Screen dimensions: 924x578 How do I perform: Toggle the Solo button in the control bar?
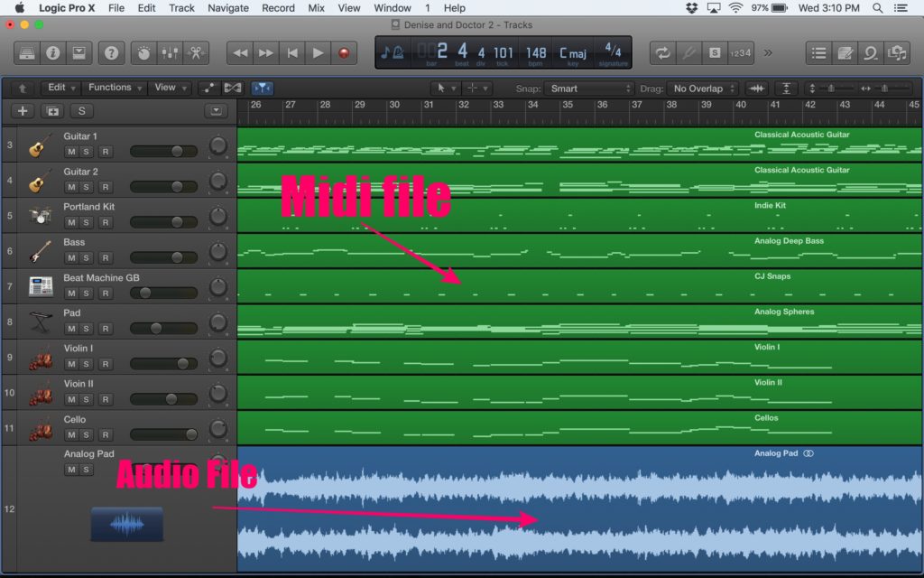coord(715,53)
